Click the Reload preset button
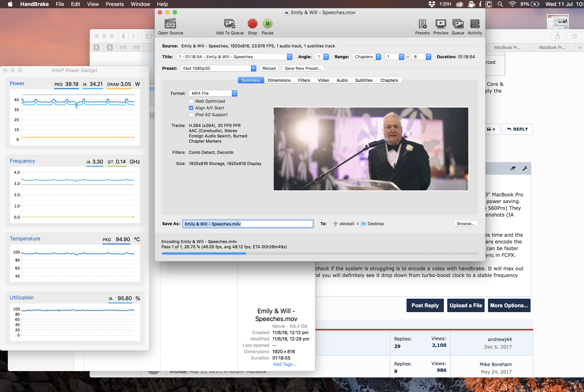Screen dimensions: 584x392 click(269, 68)
